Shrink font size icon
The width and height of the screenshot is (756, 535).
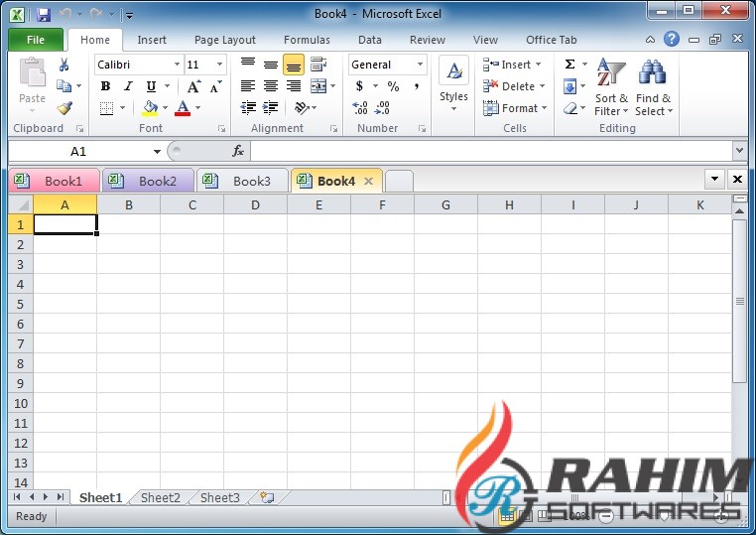click(215, 86)
